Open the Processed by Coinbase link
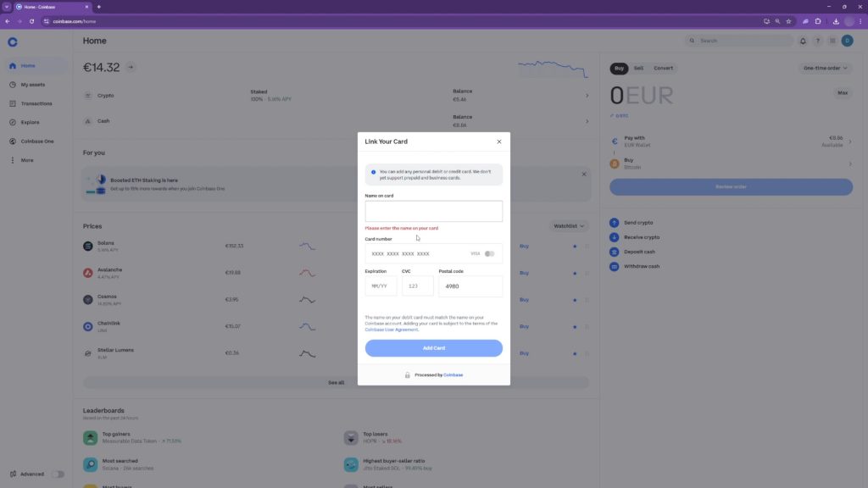The height and width of the screenshot is (488, 868). [x=453, y=375]
